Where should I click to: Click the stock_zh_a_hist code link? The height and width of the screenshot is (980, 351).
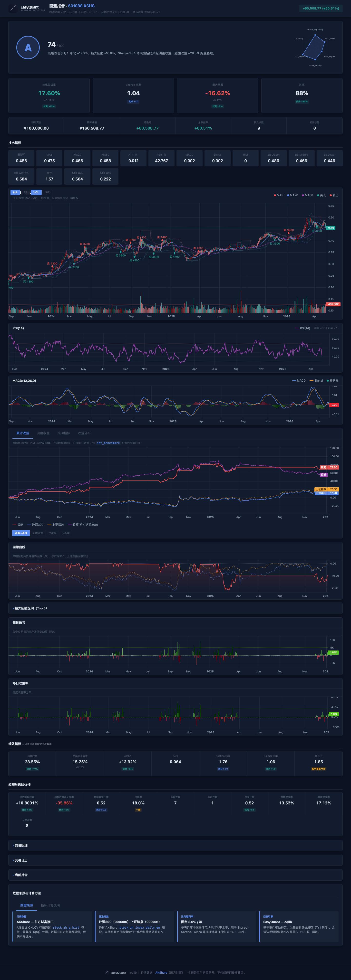(x=66, y=927)
